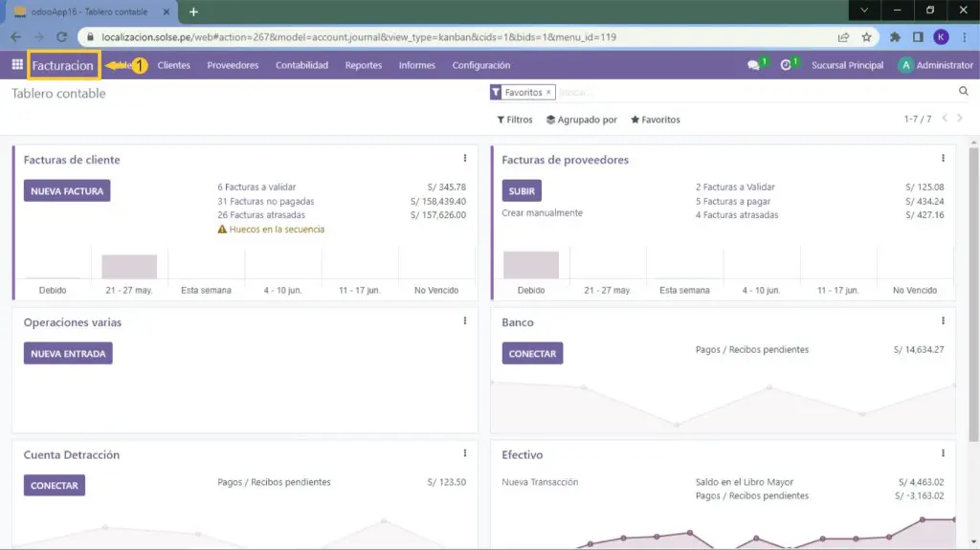Open three-dot menu on Banco card

(x=943, y=321)
